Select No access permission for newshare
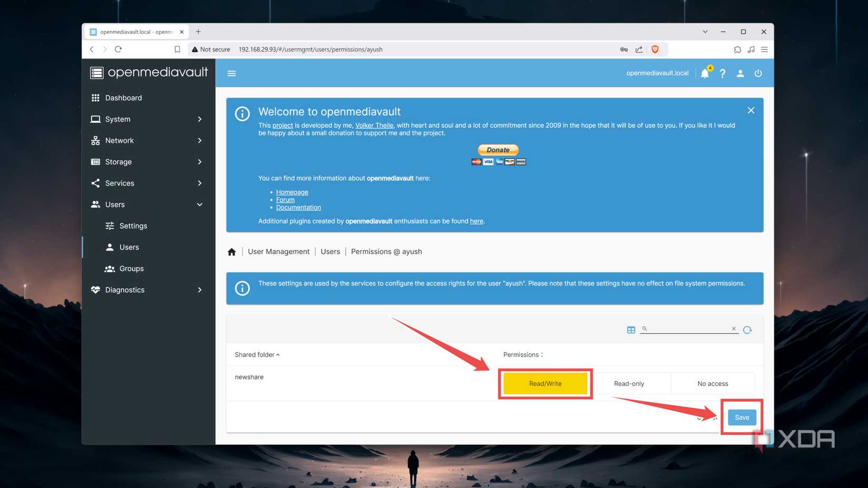Image resolution: width=868 pixels, height=488 pixels. coord(713,383)
